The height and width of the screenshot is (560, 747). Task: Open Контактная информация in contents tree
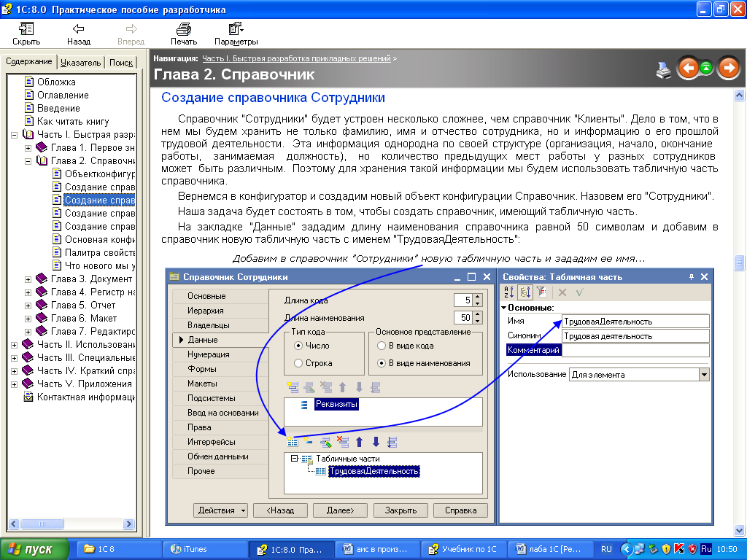coord(86,397)
